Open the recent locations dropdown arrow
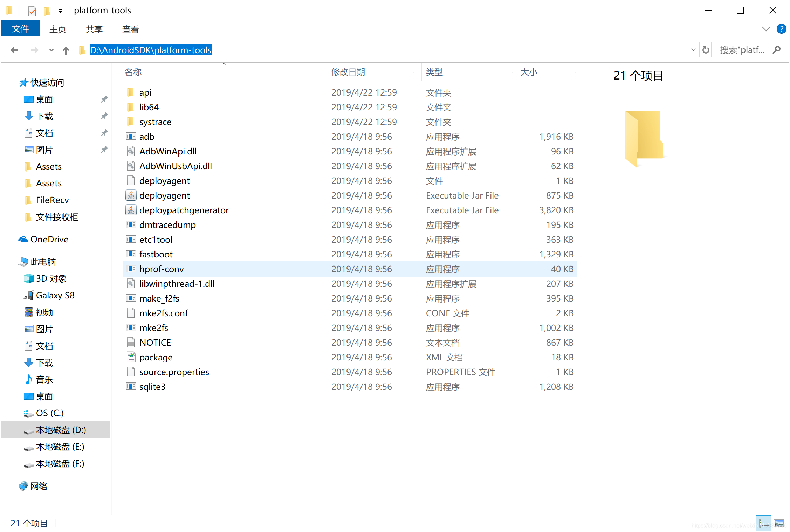Viewport: 790px width, 532px height. pyautogui.click(x=51, y=50)
